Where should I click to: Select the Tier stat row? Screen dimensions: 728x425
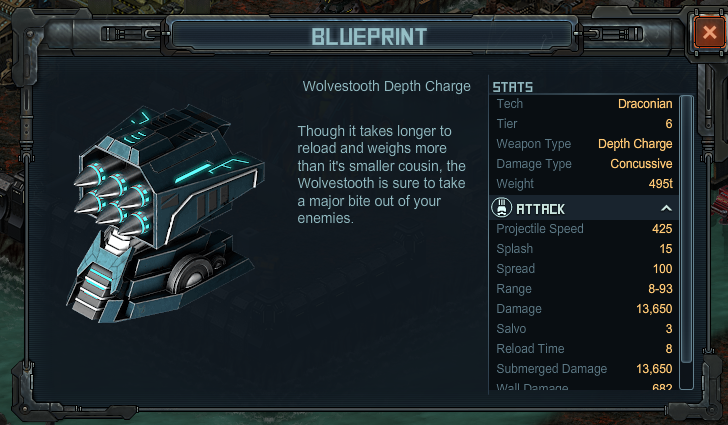pos(584,124)
